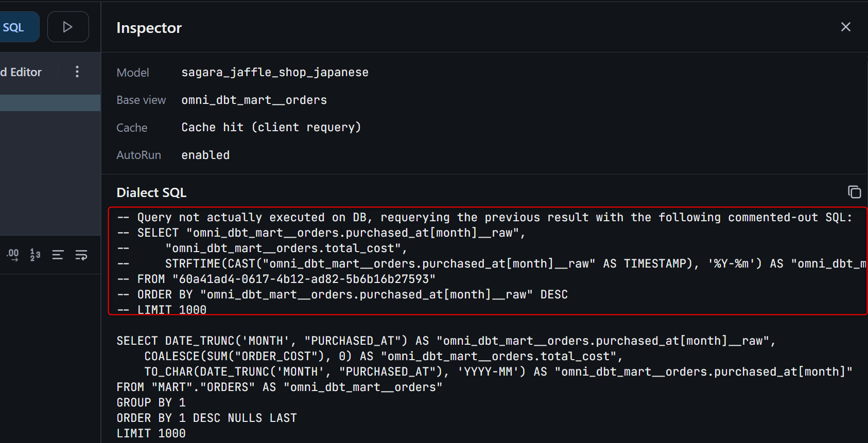Click the highlighted row in left panel

pyautogui.click(x=50, y=103)
